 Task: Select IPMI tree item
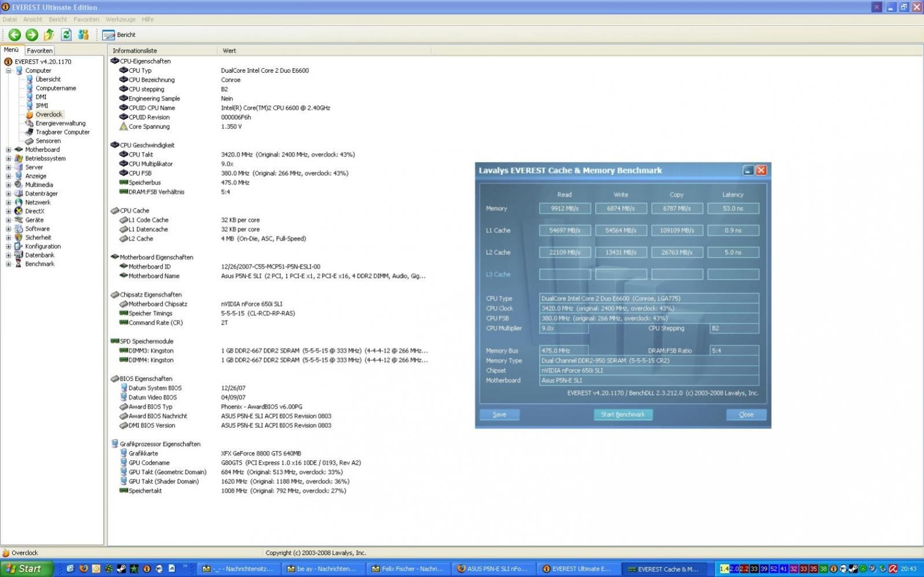pos(42,106)
